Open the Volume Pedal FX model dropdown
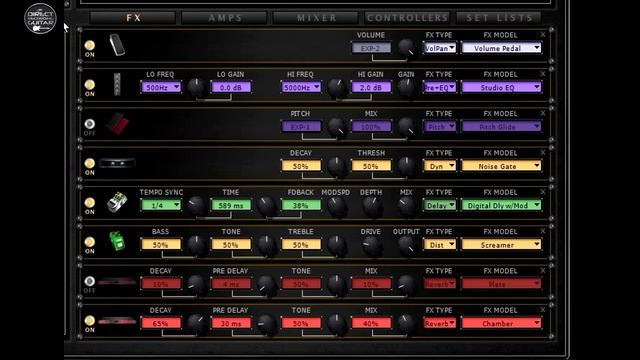The image size is (640, 360). tap(501, 48)
